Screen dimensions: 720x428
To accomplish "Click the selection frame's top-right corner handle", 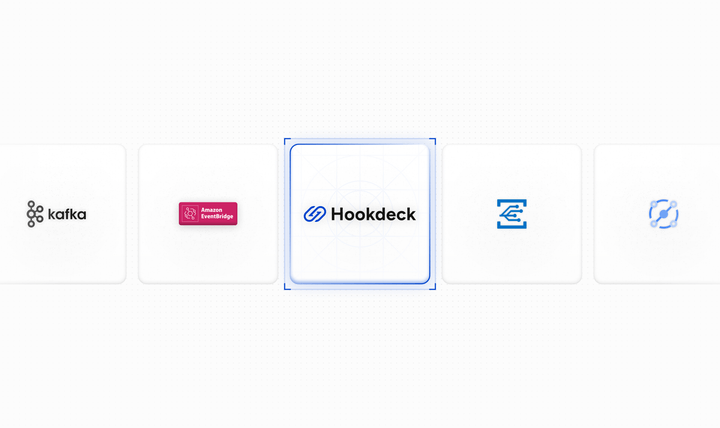I will click(435, 139).
